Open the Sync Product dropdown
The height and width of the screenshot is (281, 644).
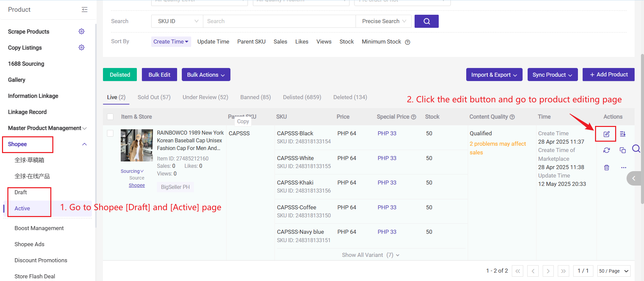(x=552, y=75)
